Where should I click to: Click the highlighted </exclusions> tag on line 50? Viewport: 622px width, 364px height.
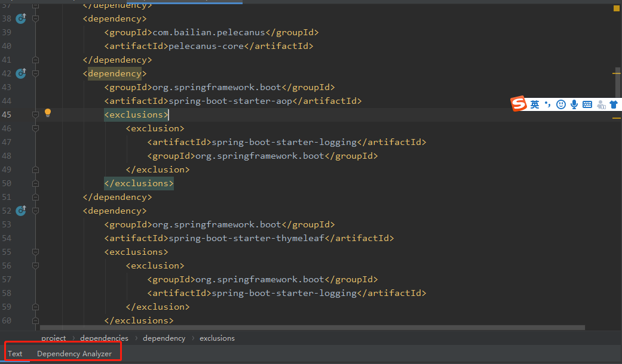pyautogui.click(x=139, y=183)
